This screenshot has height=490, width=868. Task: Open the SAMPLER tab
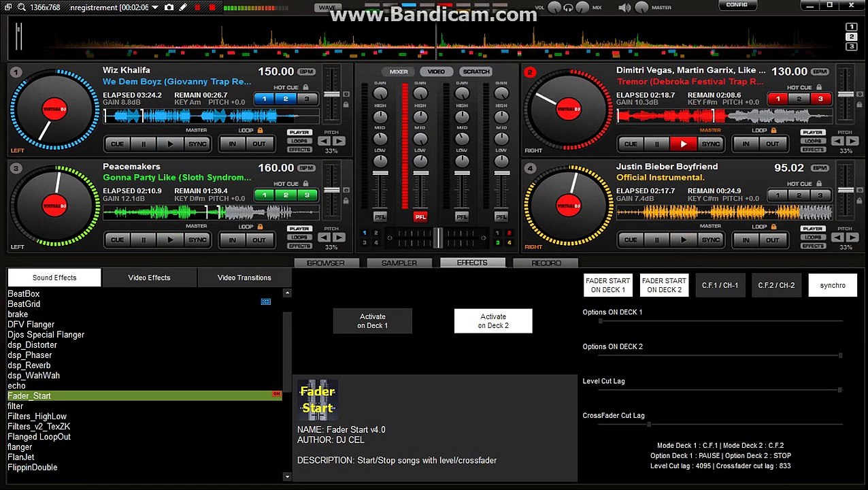coord(399,263)
